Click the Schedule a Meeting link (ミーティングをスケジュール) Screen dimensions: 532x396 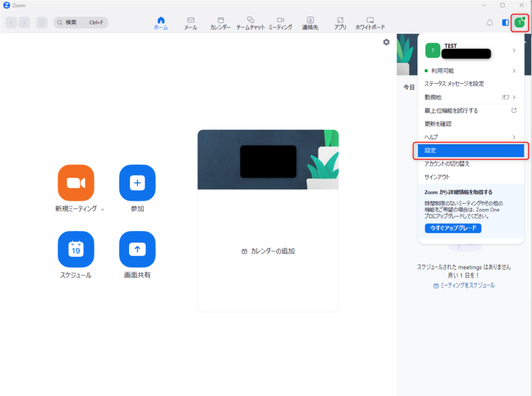(x=464, y=286)
